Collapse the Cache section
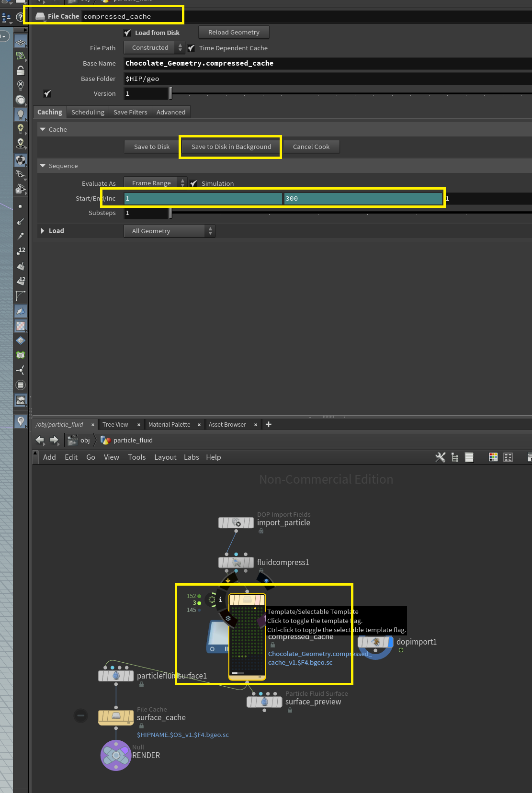Viewport: 532px width, 793px height. click(x=43, y=129)
